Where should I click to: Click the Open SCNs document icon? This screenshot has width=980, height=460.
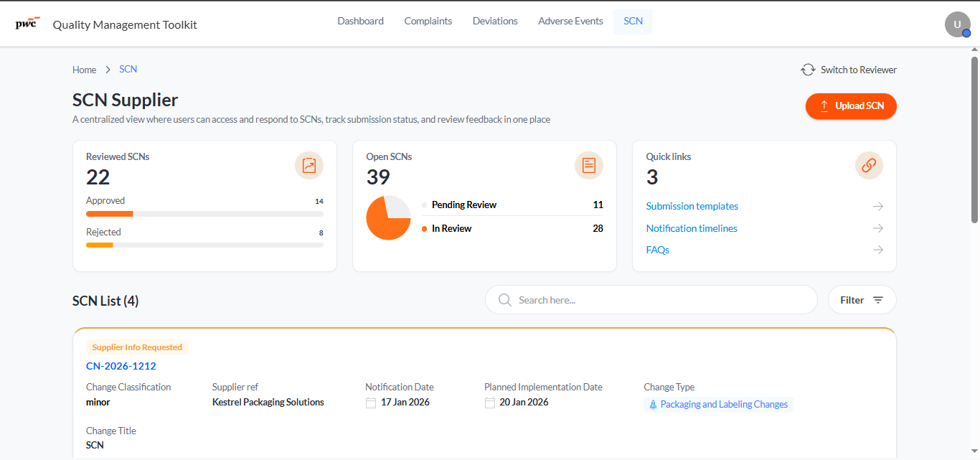click(x=589, y=166)
